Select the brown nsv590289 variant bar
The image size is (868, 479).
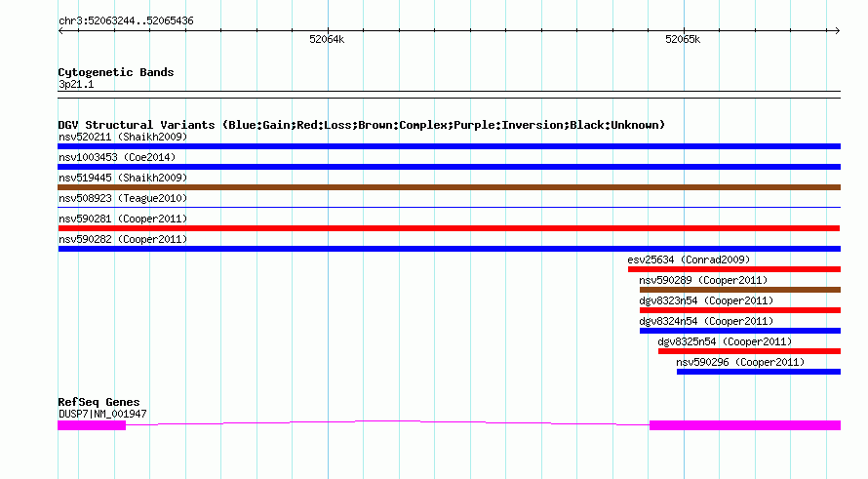click(740, 290)
